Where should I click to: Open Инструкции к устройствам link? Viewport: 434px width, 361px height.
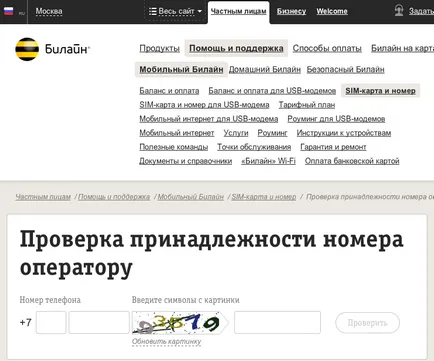344,133
